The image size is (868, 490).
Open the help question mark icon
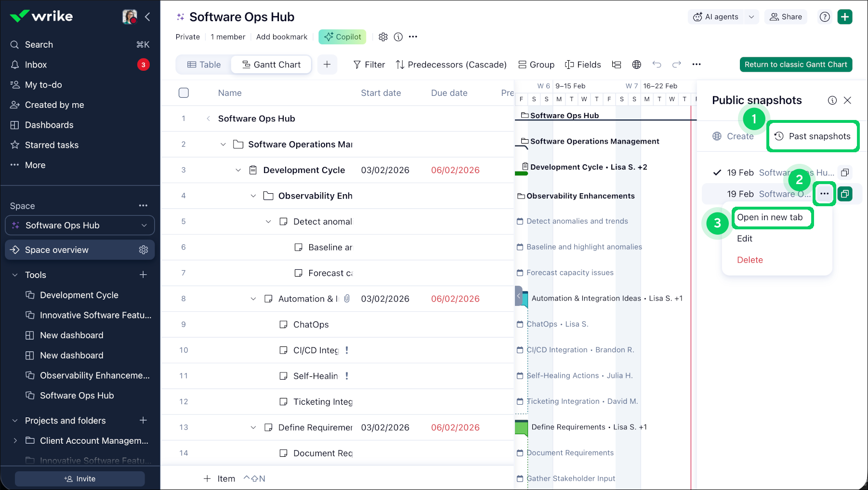click(x=825, y=17)
